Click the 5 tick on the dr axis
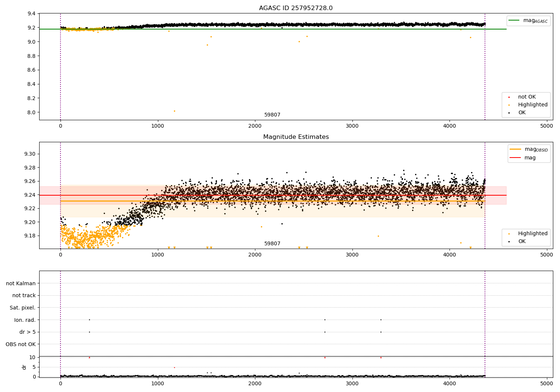This screenshot has width=560, height=392. coord(34,367)
